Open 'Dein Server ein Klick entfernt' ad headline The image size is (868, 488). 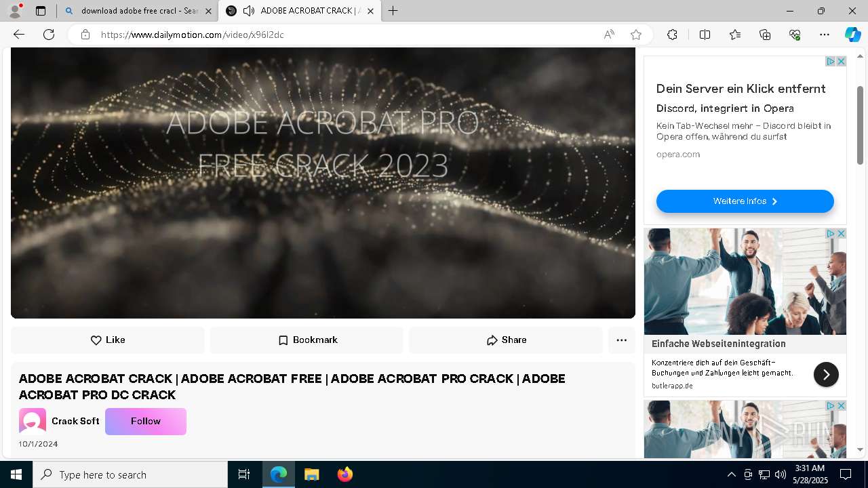(x=741, y=89)
